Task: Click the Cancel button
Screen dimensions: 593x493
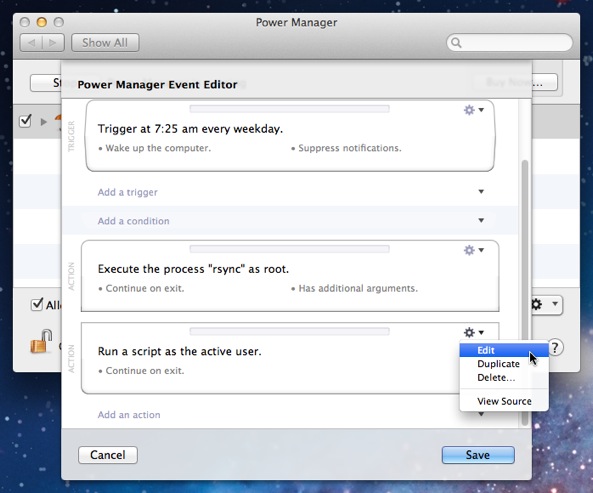Action: pos(108,455)
